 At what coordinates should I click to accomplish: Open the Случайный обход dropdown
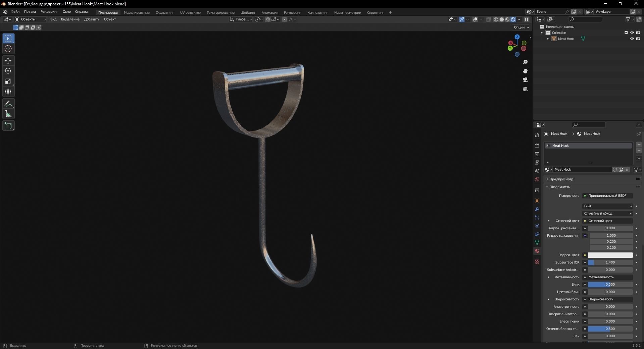(607, 214)
